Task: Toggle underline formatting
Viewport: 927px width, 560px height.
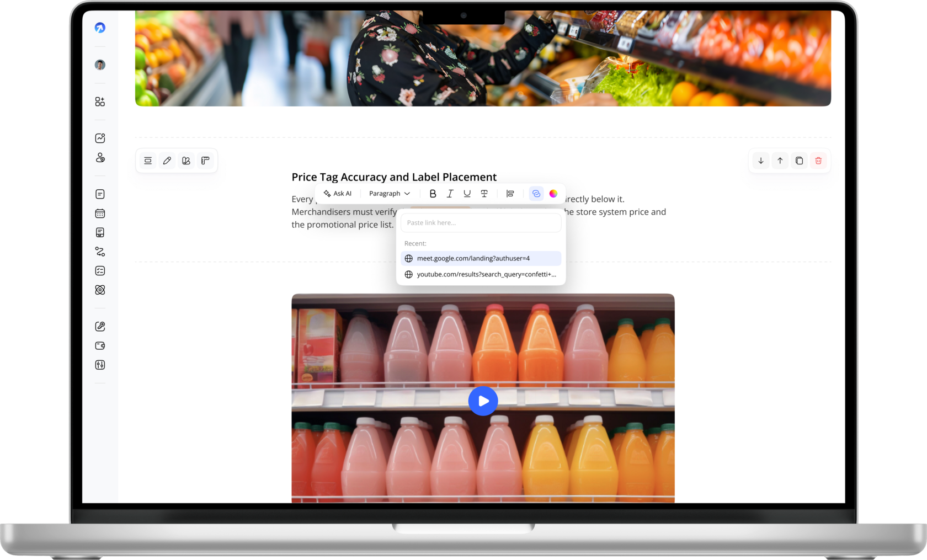Action: 467,194
